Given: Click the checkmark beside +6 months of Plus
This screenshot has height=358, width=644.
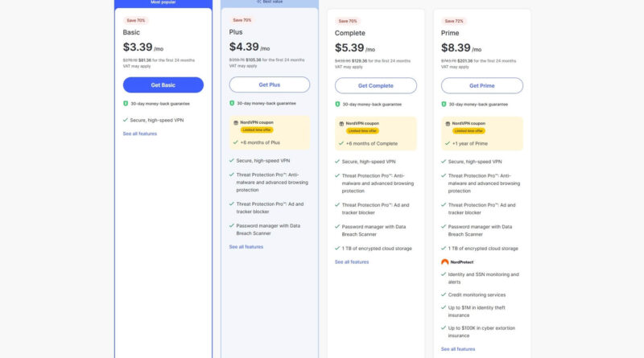Looking at the screenshot, I should click(x=235, y=142).
